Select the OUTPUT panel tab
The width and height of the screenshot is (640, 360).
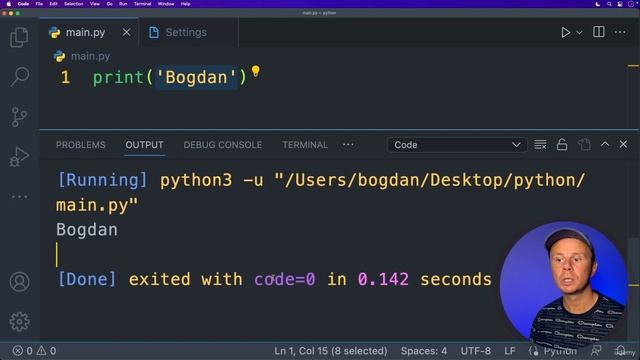click(x=144, y=145)
